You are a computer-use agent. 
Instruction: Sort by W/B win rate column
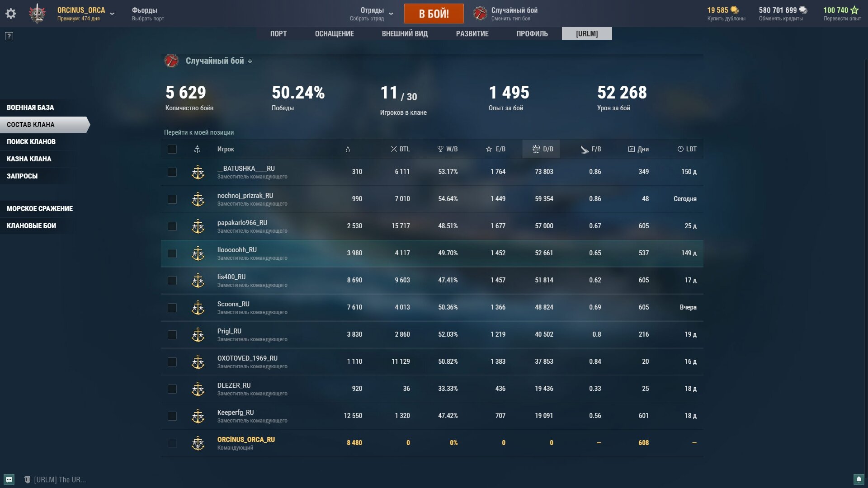(x=448, y=149)
